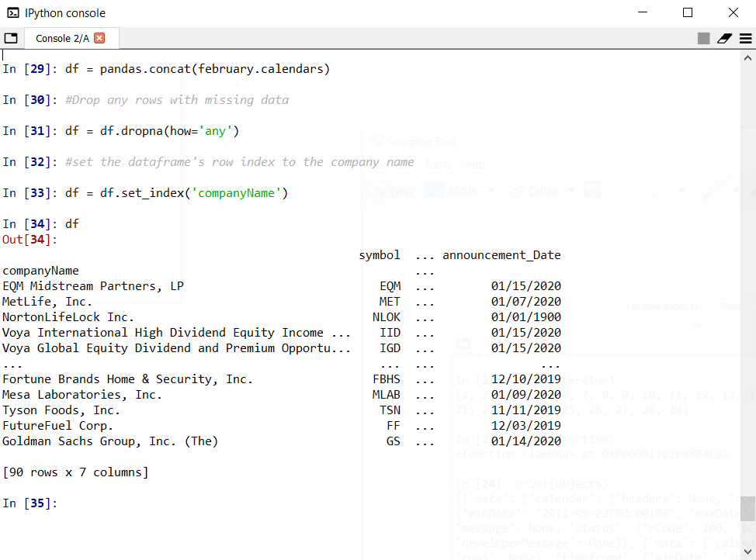The width and height of the screenshot is (756, 560).
Task: Click the text 'MetLife, Inc.'
Action: [x=47, y=302]
